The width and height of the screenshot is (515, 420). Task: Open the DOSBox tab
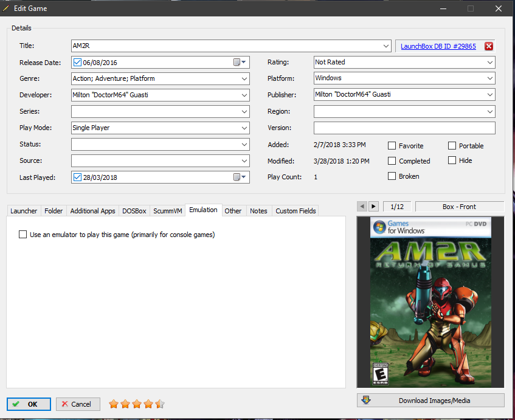134,211
